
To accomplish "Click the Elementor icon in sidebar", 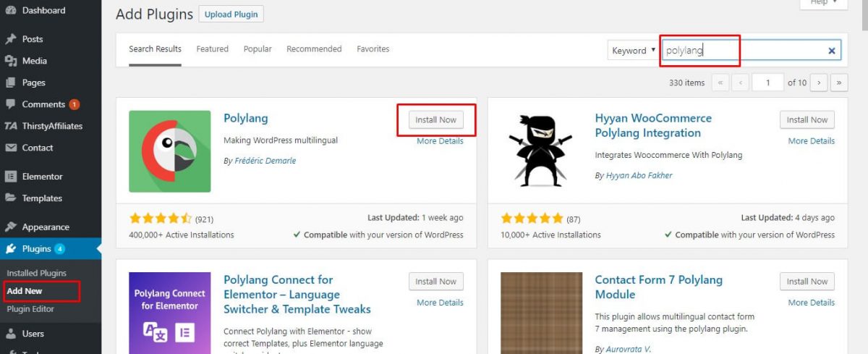I will [11, 177].
